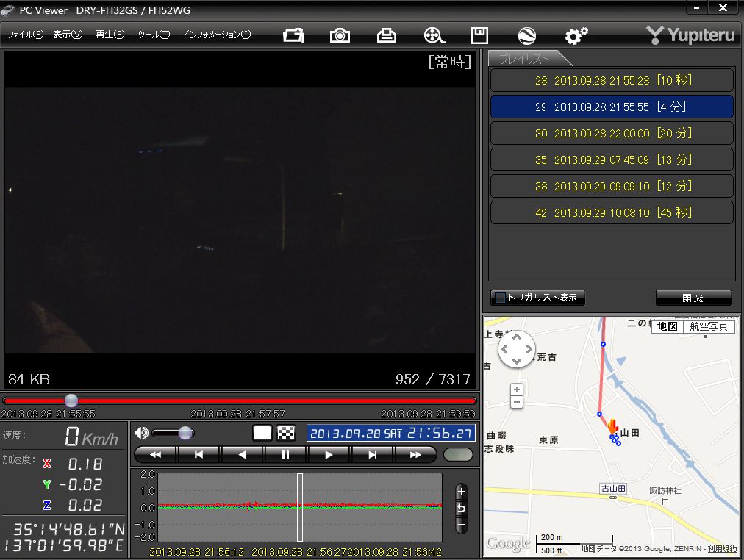Reset the acceleration graph zoom
This screenshot has width=744, height=560.
(461, 509)
